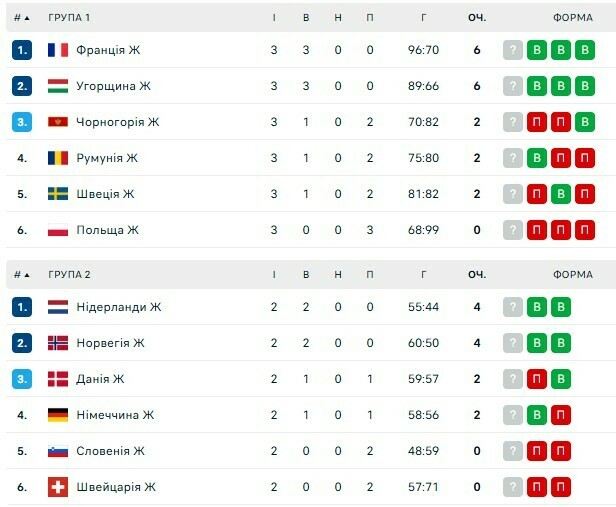Open the Румунія Ж team link

[107, 158]
